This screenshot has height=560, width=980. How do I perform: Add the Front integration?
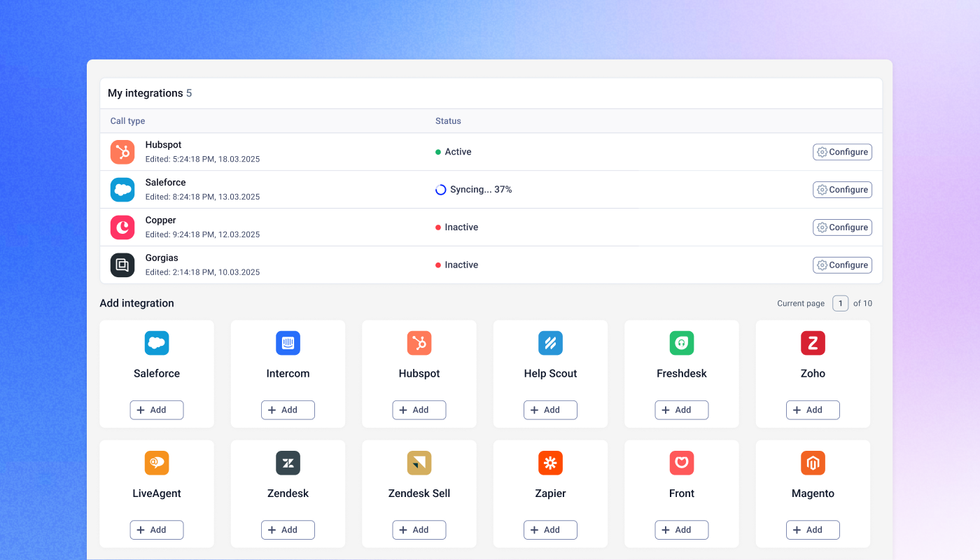point(682,530)
